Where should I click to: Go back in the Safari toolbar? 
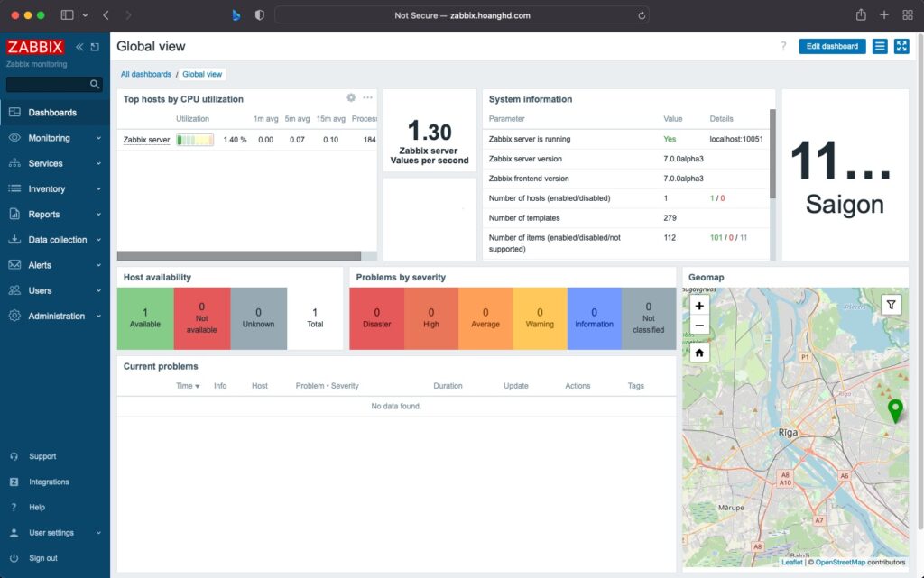point(106,15)
